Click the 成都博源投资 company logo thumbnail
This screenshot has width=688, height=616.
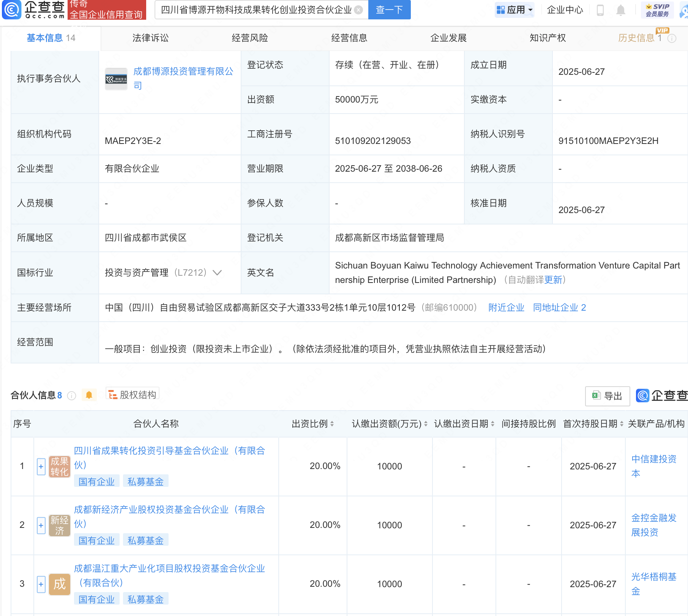pyautogui.click(x=116, y=79)
